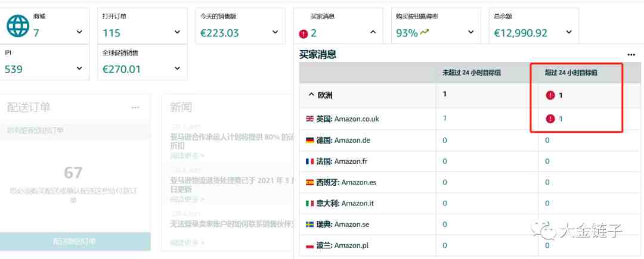The image size is (644, 259).
Task: Click the 539 IPI value
Action: click(14, 69)
